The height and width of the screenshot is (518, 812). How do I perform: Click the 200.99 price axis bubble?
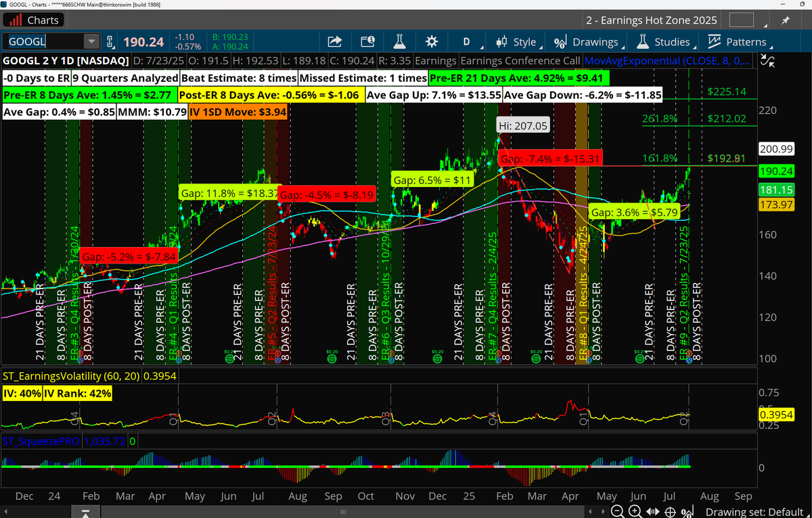tap(775, 149)
